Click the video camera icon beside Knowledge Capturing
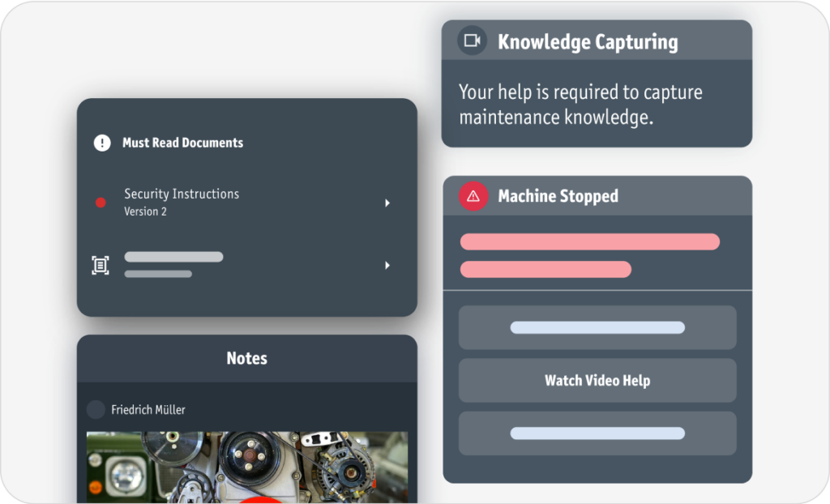 tap(473, 40)
